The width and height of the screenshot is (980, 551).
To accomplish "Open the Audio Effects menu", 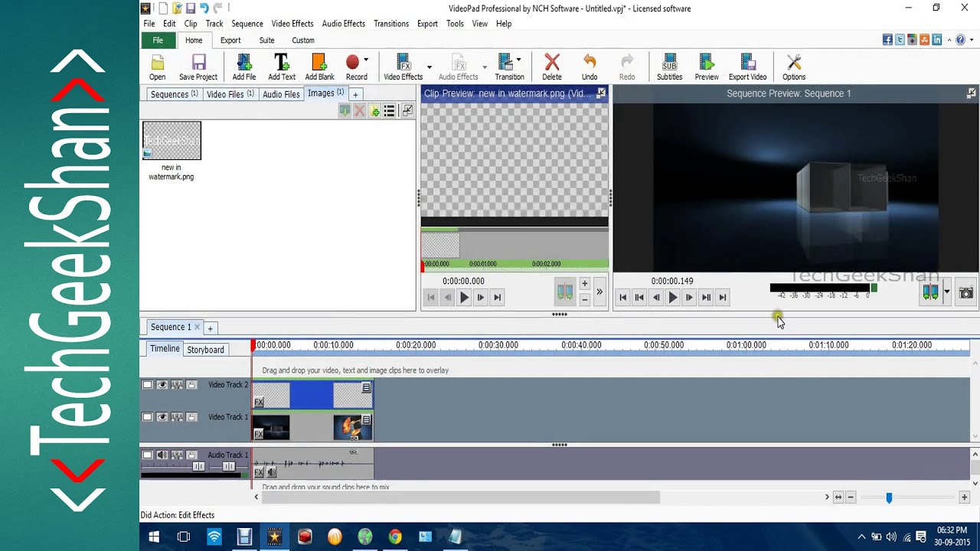I will (344, 24).
